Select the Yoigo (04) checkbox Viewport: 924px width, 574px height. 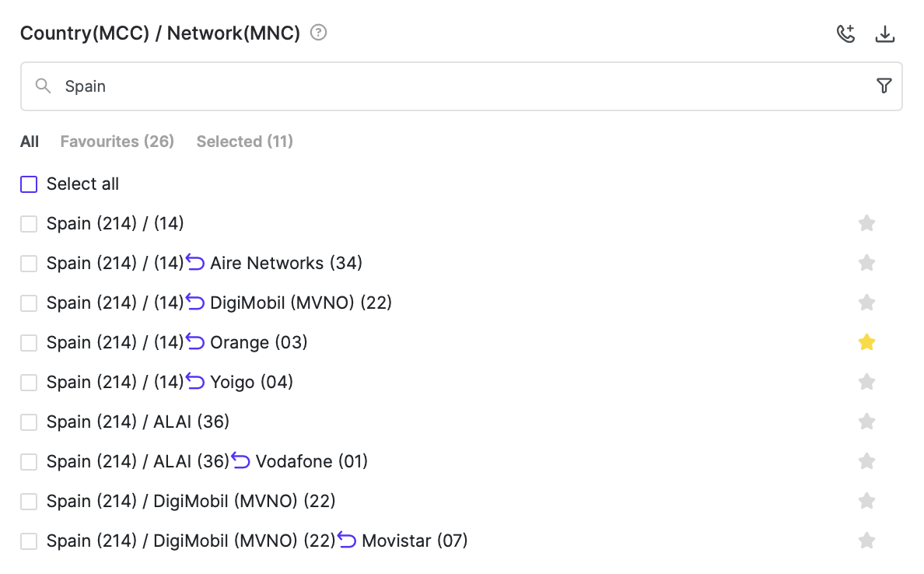29,382
